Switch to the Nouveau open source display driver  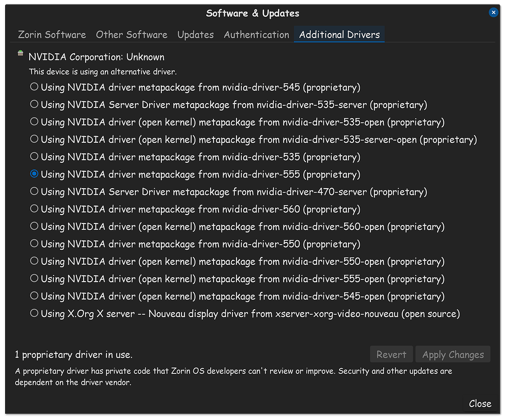34,313
